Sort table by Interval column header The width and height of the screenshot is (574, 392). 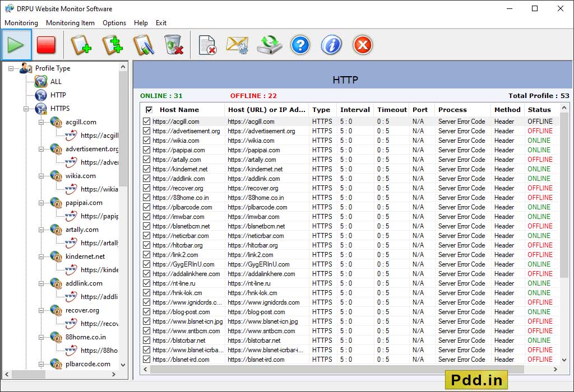[x=355, y=110]
